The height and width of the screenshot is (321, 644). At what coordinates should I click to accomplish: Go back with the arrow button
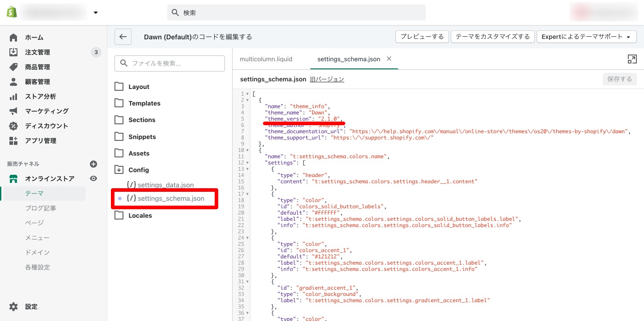click(123, 37)
